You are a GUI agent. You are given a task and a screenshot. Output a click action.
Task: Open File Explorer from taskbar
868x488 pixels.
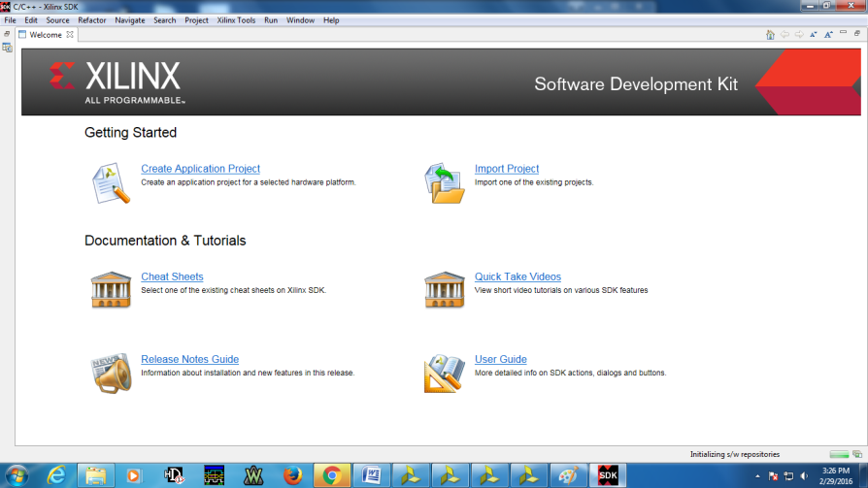(96, 475)
